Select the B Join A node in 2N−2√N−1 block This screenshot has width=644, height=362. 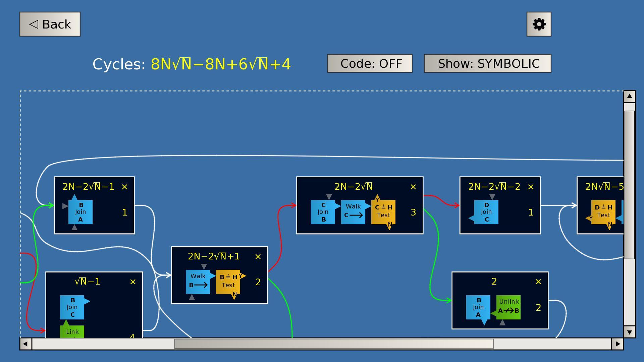80,212
